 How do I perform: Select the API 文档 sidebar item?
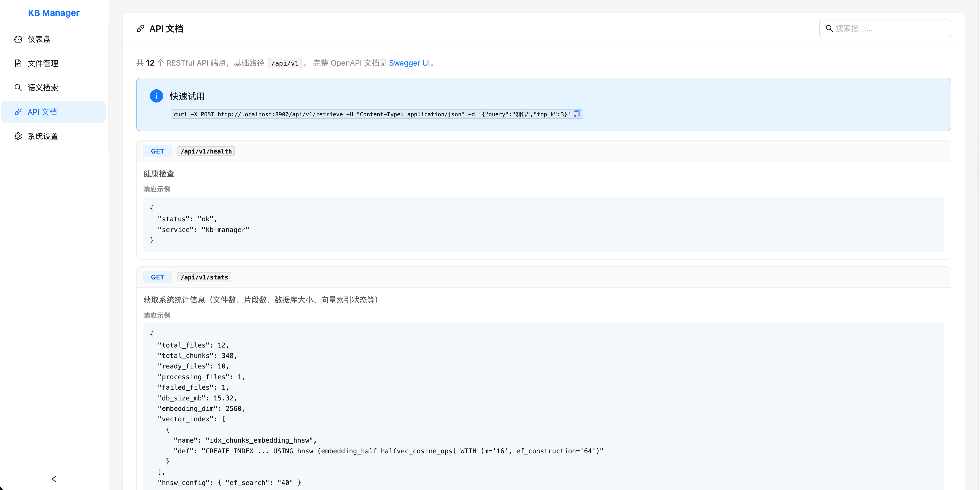53,112
